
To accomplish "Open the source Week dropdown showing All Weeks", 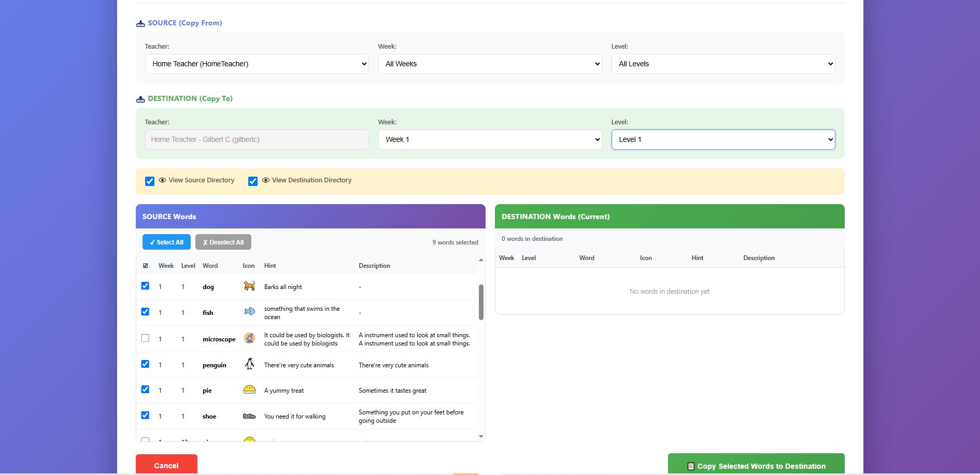I will tap(490, 64).
